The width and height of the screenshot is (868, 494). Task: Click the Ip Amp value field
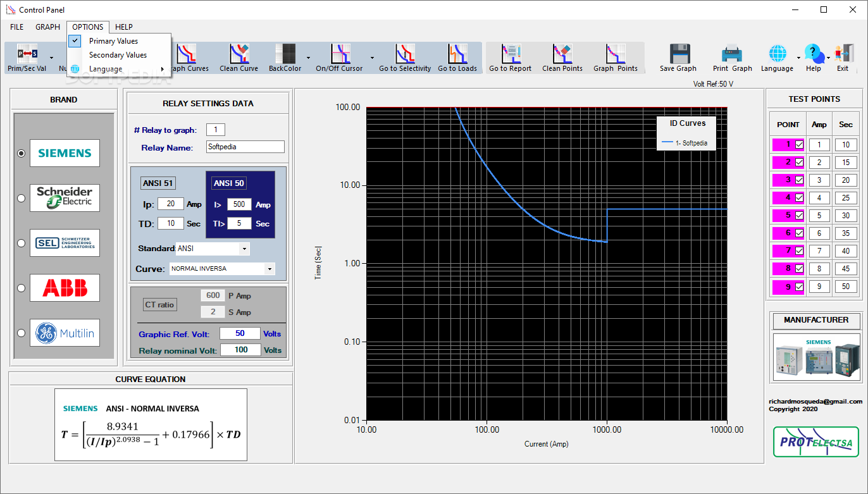click(171, 204)
